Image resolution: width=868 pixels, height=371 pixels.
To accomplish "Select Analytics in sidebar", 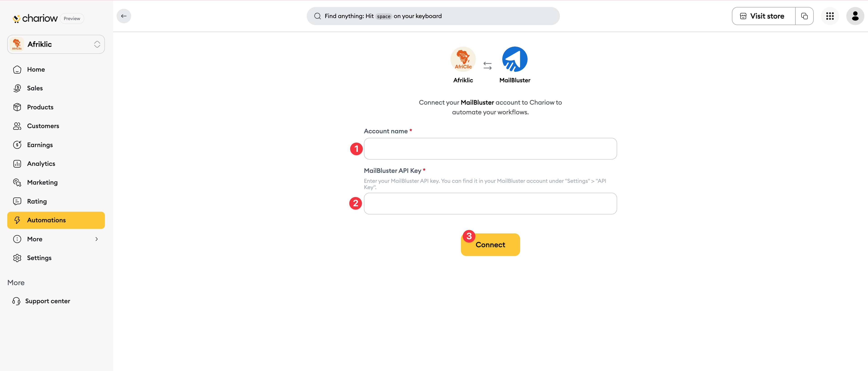I will pyautogui.click(x=56, y=164).
